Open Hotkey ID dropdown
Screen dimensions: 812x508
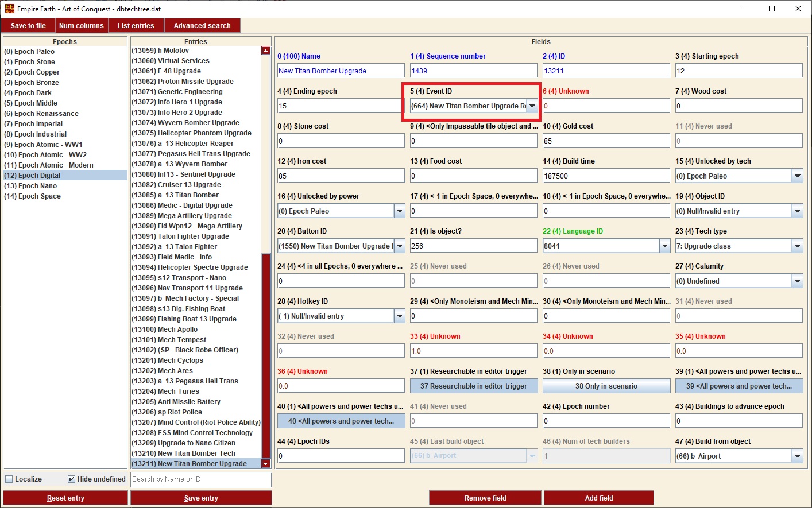(400, 316)
